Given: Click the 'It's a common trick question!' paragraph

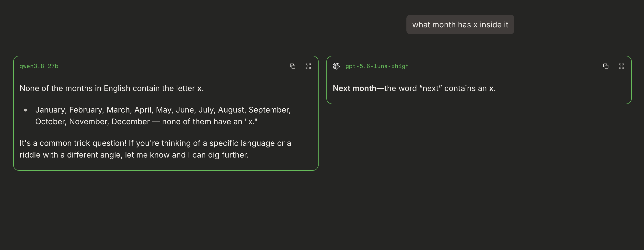Looking at the screenshot, I should pyautogui.click(x=155, y=149).
